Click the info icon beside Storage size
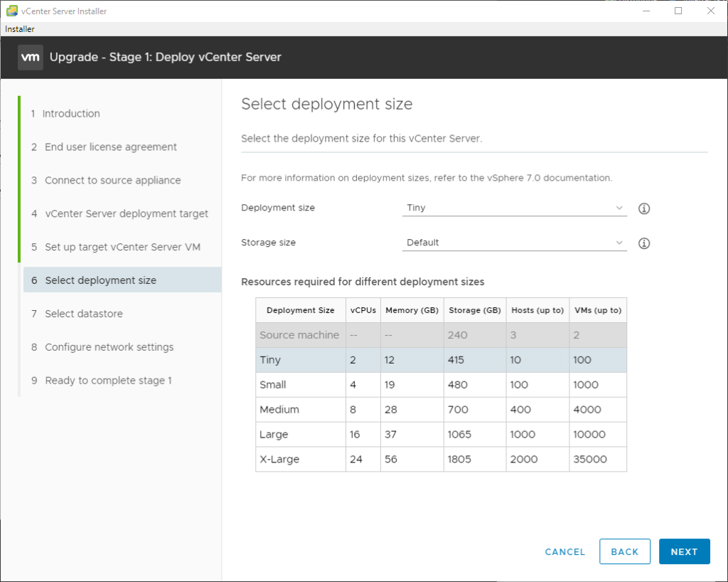728x582 pixels. point(643,243)
